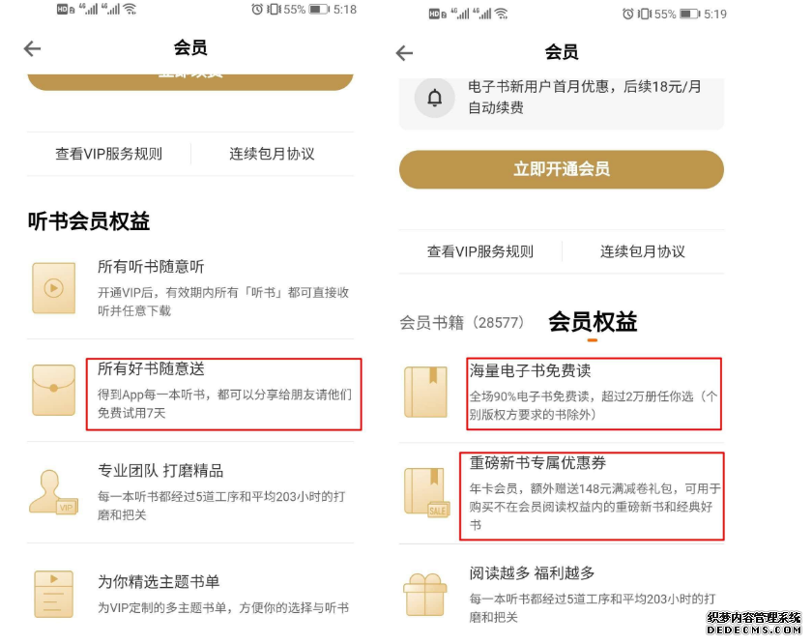The width and height of the screenshot is (812, 644).
Task: Click the gift box icon beside 阅读越多 福利越多
Action: 426,594
